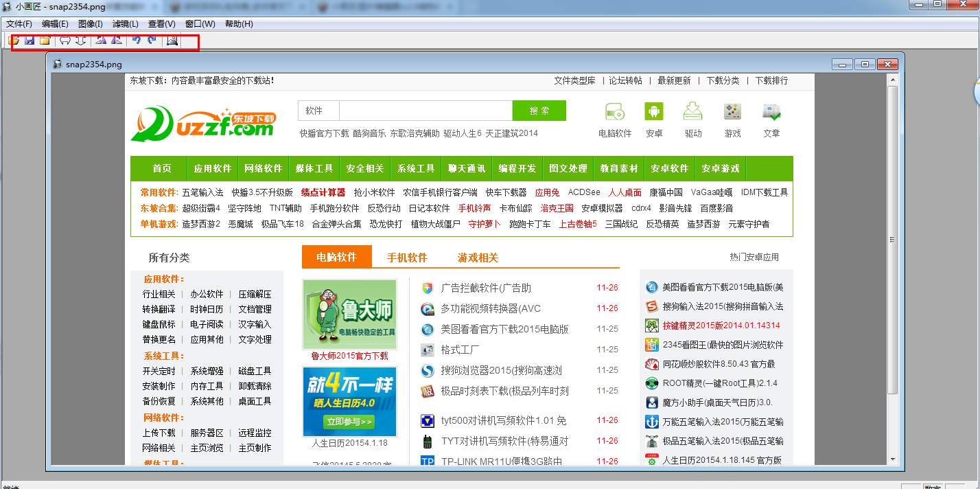The width and height of the screenshot is (980, 489).
Task: Click the Redo arrow toolbar icon
Action: point(152,41)
